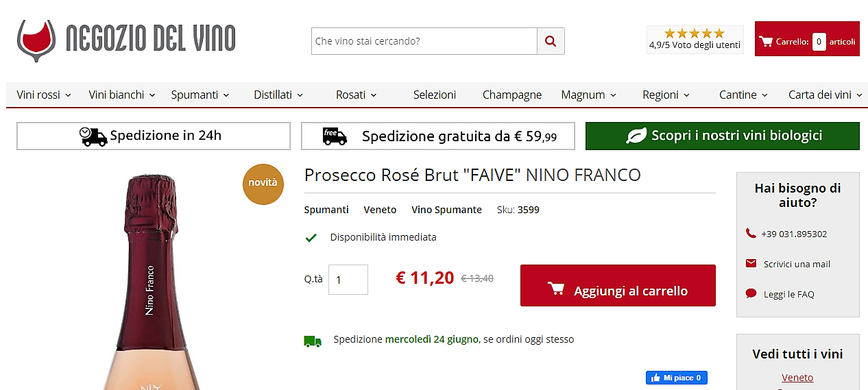868x390 pixels.
Task: Click the novità badge on product image
Action: pyautogui.click(x=263, y=184)
